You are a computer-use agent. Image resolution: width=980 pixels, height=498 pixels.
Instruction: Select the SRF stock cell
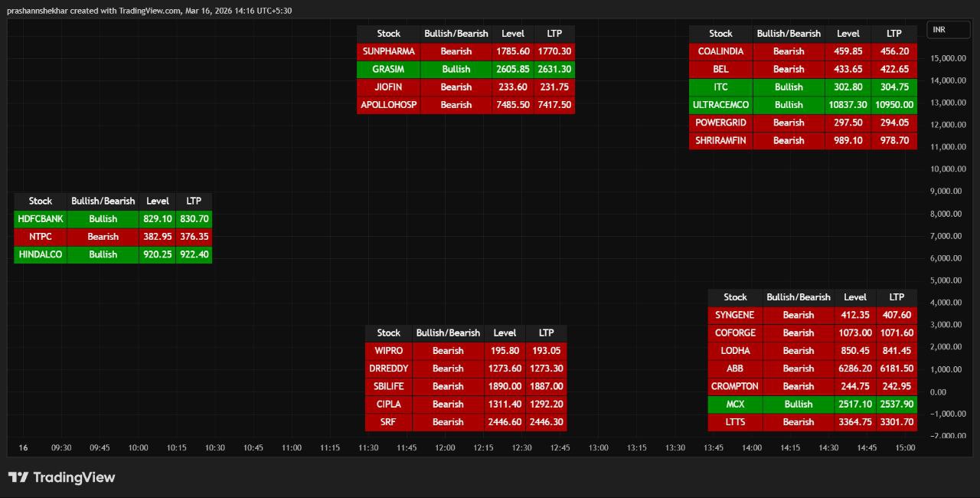388,421
